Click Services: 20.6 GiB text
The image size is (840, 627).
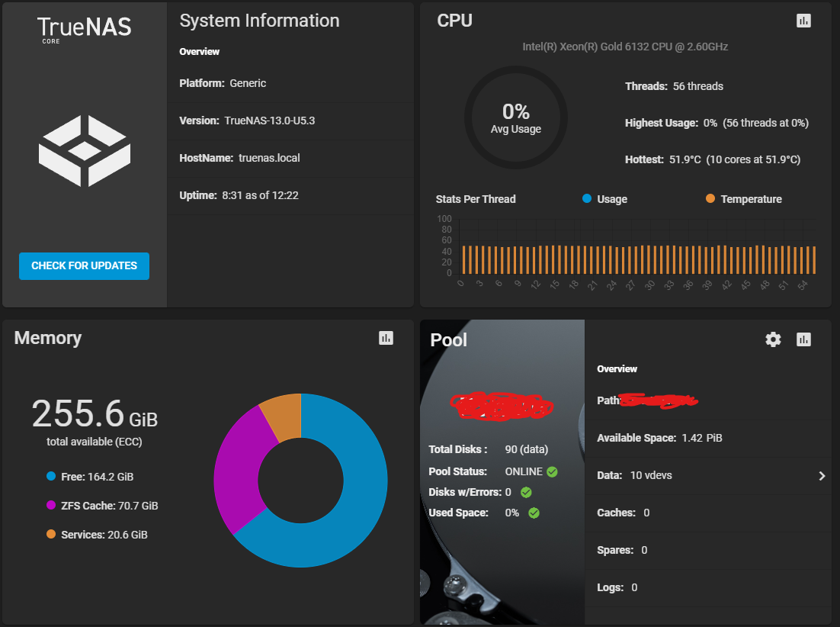click(x=104, y=534)
